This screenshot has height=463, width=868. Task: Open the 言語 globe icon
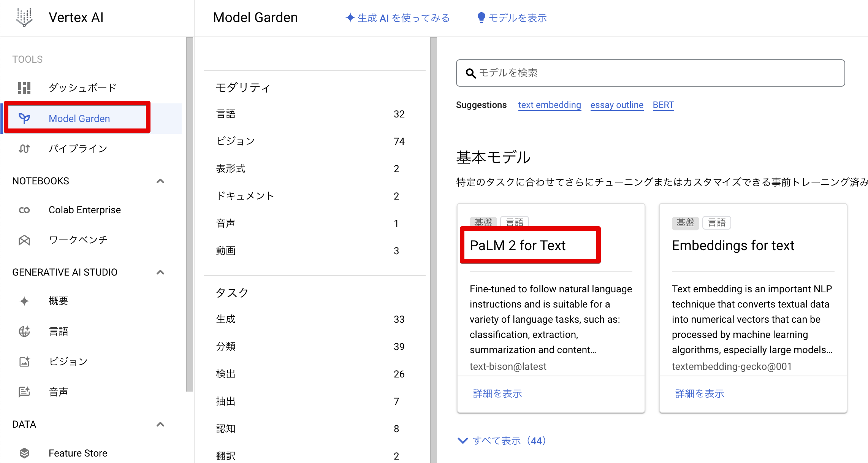click(x=24, y=331)
